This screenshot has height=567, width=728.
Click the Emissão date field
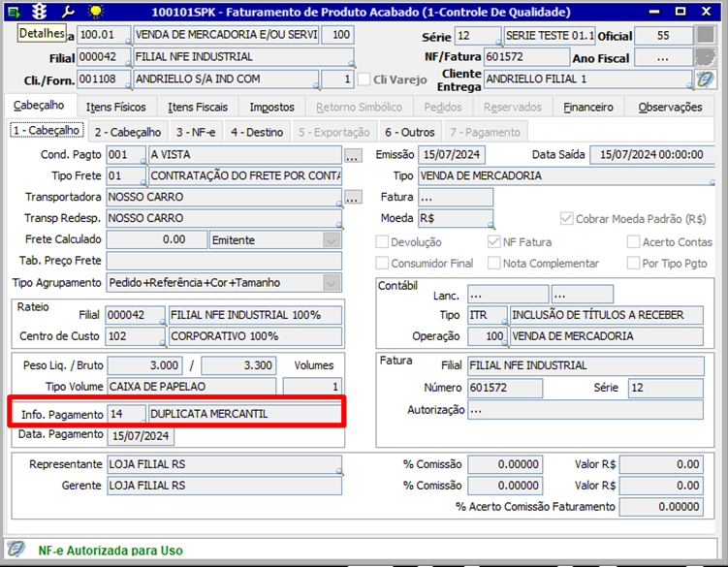(x=452, y=155)
